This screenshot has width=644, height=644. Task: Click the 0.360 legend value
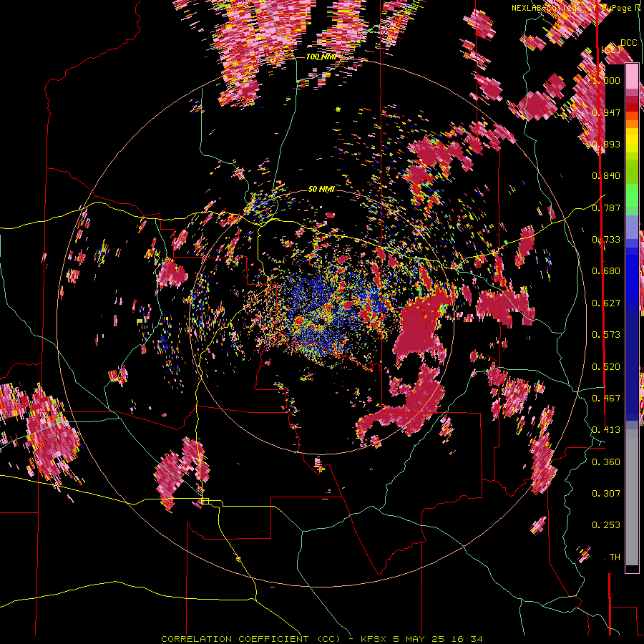pyautogui.click(x=606, y=462)
